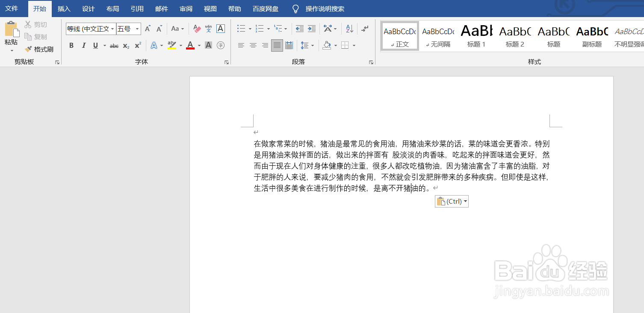Switch to the 布局 Layout tab
The height and width of the screenshot is (313, 644).
[x=113, y=9]
